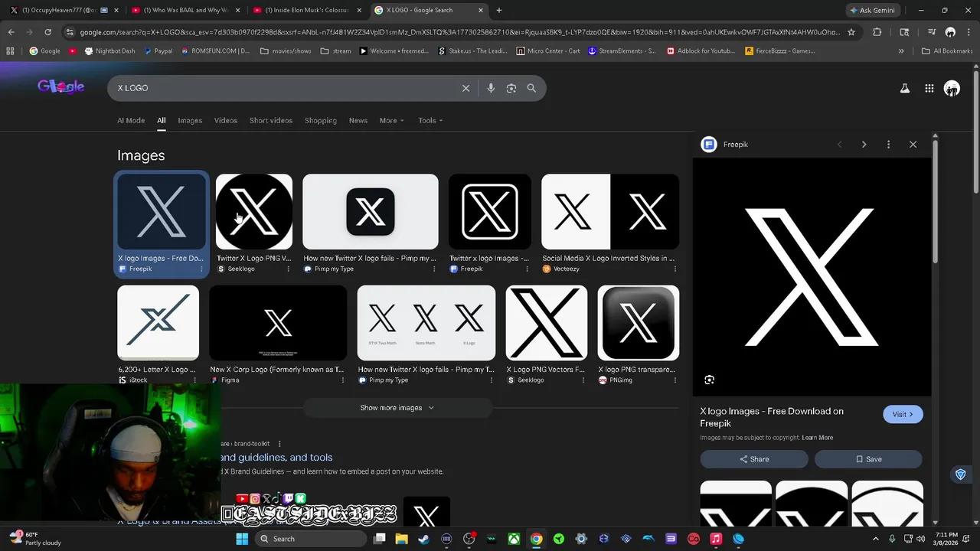Open File Explorer from taskbar
Screen dimensions: 980x551
[x=401, y=539]
